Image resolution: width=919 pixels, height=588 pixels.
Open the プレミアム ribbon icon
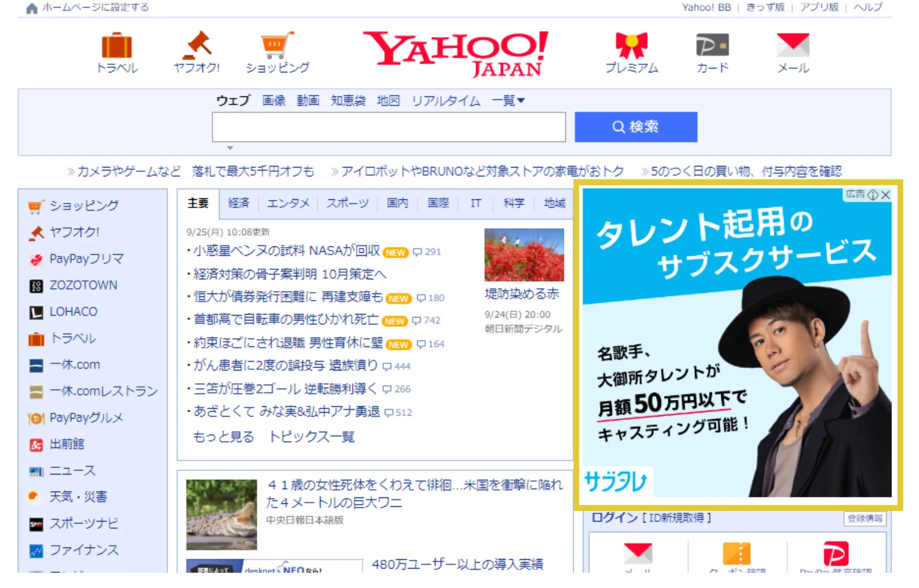coord(631,45)
